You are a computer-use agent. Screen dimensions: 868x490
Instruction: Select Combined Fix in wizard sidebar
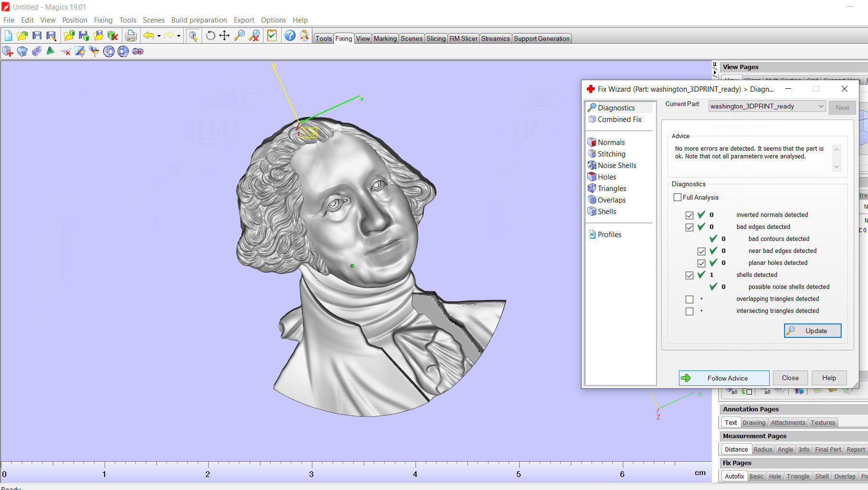[615, 120]
